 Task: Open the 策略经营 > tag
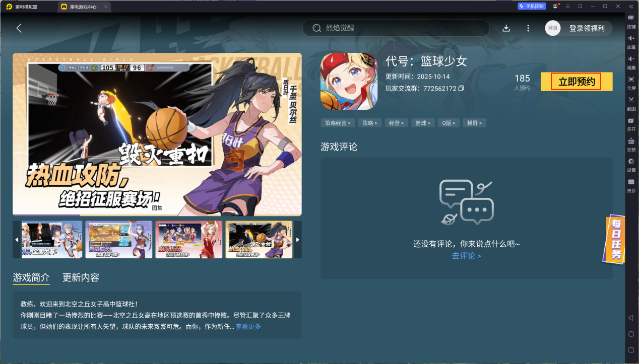pos(338,123)
